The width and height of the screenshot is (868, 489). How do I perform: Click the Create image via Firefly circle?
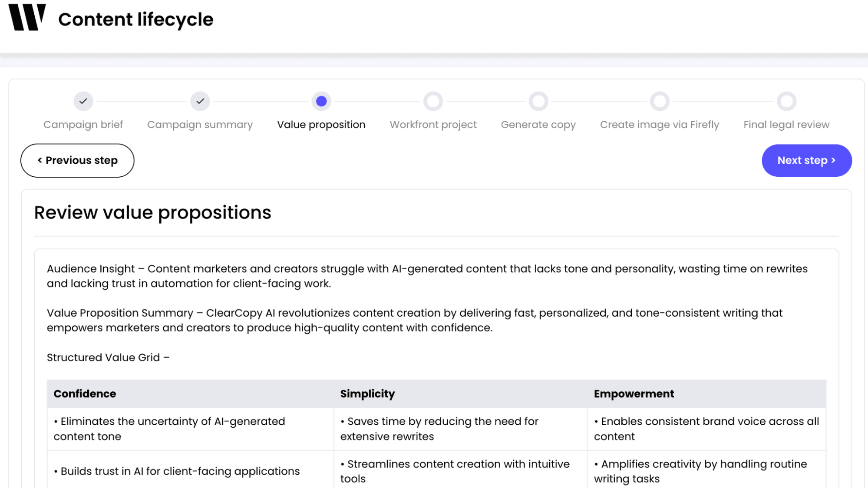(660, 101)
